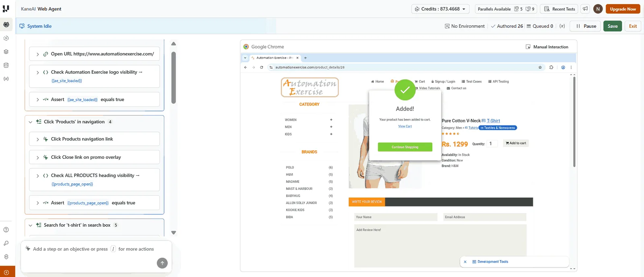Click the Add to cart button

click(516, 143)
